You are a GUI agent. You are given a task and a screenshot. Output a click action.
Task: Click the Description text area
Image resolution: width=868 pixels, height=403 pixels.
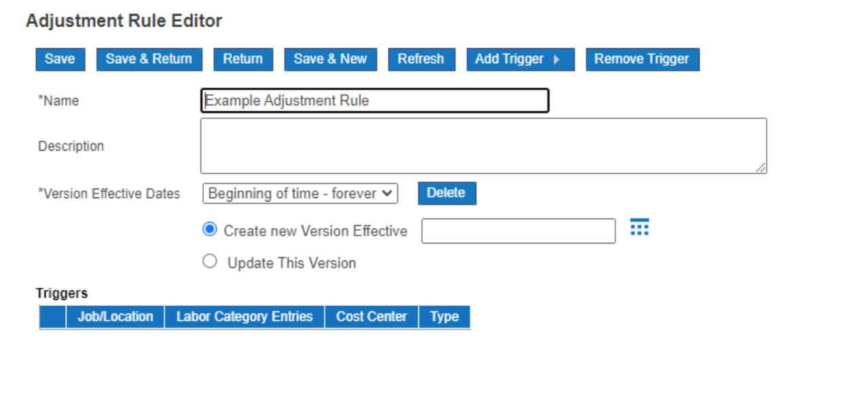482,145
